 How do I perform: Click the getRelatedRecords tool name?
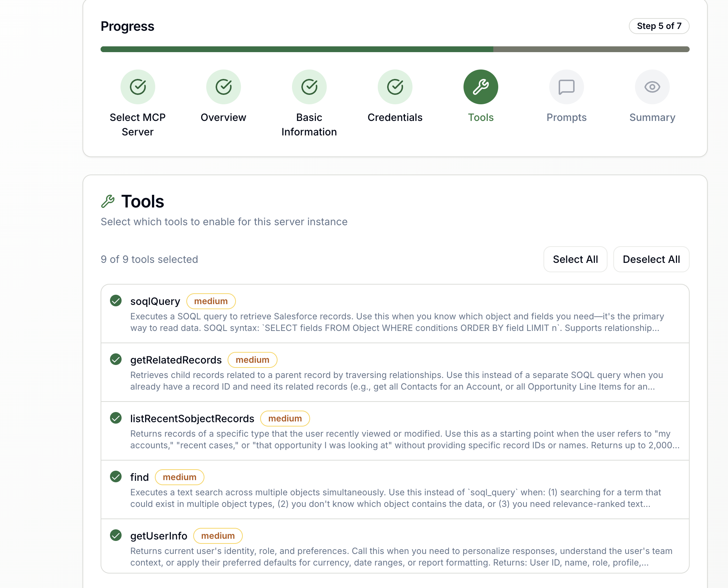coord(176,360)
